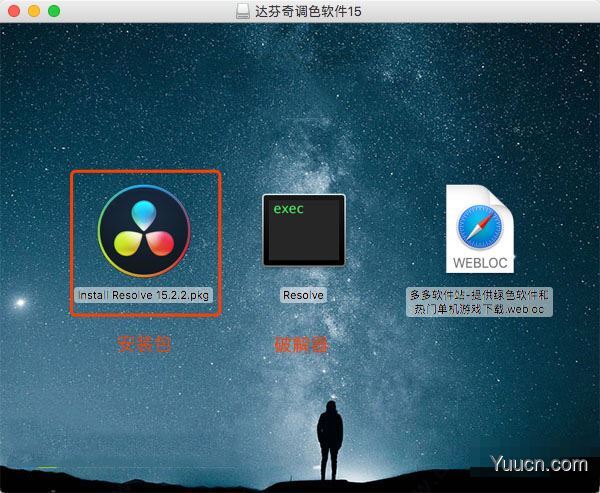Image resolution: width=600 pixels, height=493 pixels.
Task: Select the 多多软件站 webloc file name
Action: 479,302
